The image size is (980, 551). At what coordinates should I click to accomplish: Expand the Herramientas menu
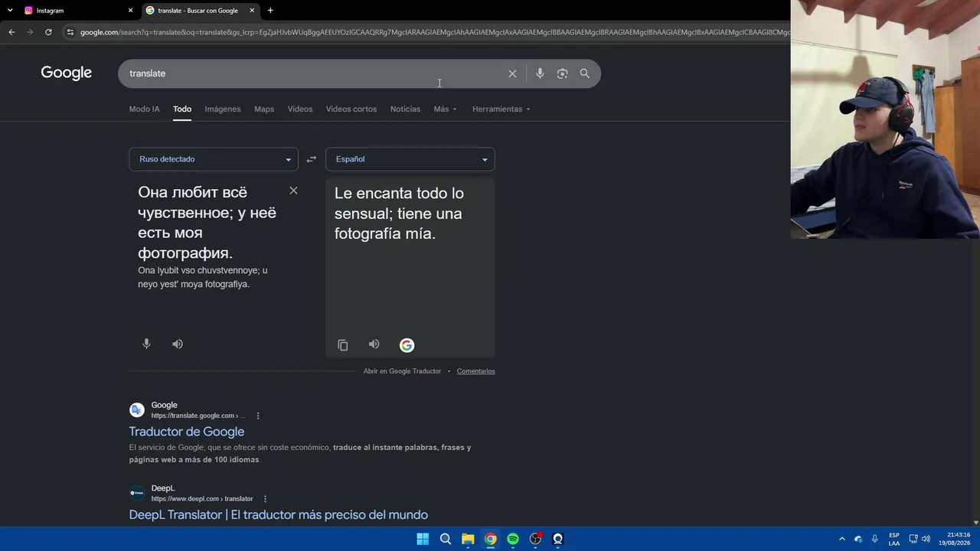pos(501,109)
